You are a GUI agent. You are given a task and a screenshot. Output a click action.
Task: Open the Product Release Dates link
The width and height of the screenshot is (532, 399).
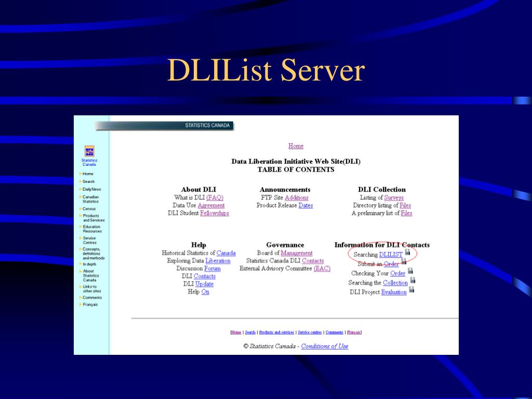[305, 205]
